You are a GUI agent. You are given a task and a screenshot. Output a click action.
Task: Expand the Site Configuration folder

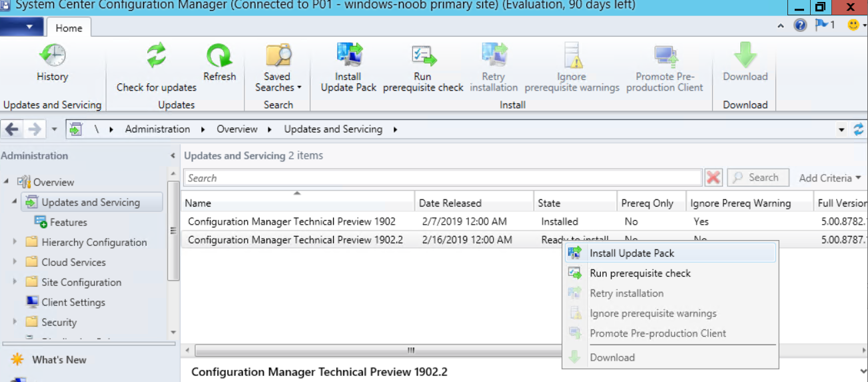15,282
